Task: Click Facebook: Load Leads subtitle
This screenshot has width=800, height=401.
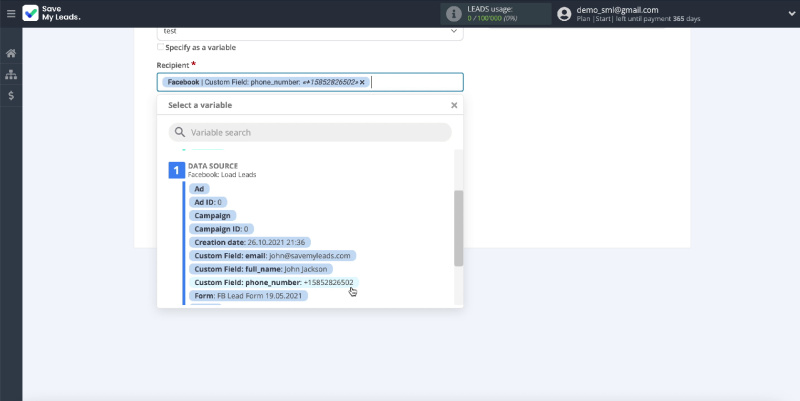Action: pos(222,174)
